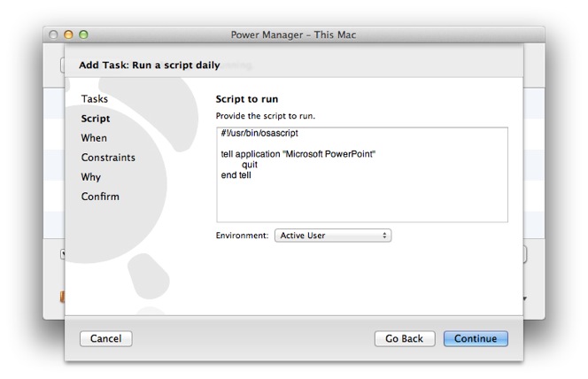Viewport: 588px width, 379px height.
Task: Open the Environment dropdown showing Active User
Action: [x=333, y=236]
